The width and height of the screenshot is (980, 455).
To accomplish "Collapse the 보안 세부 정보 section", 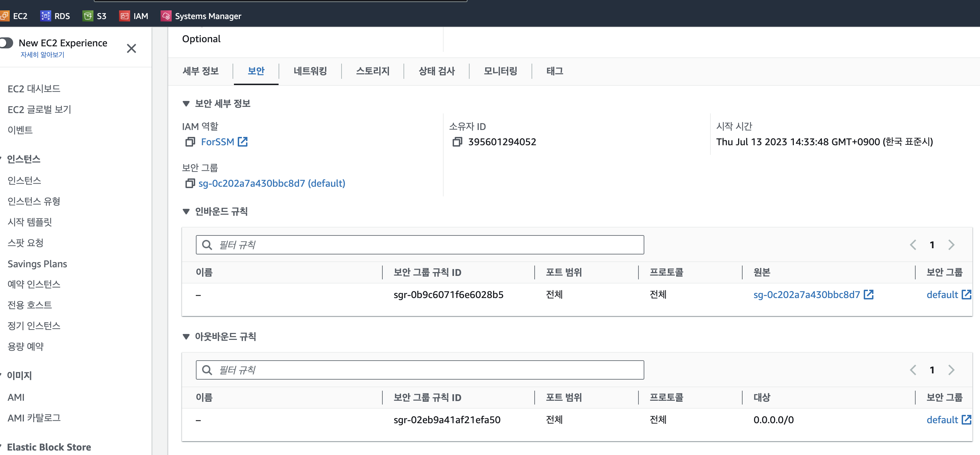I will 186,103.
